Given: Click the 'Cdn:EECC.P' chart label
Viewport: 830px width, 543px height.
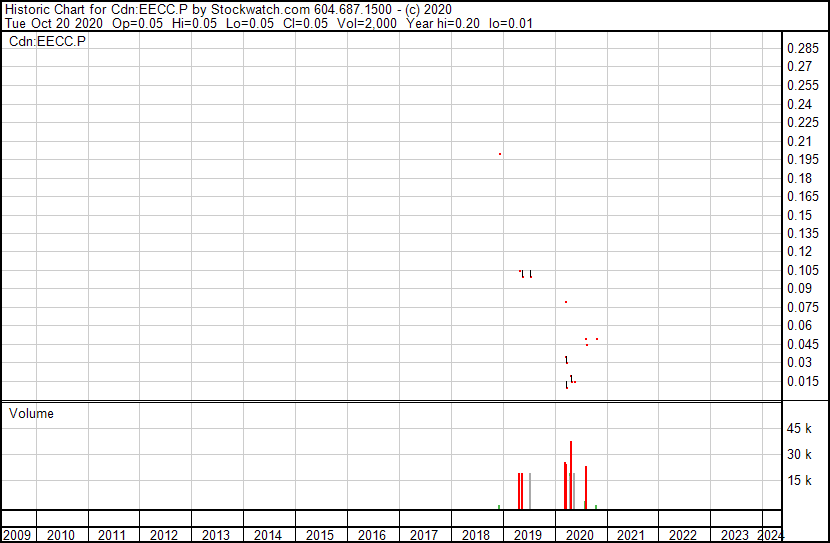Looking at the screenshot, I should pyautogui.click(x=47, y=41).
